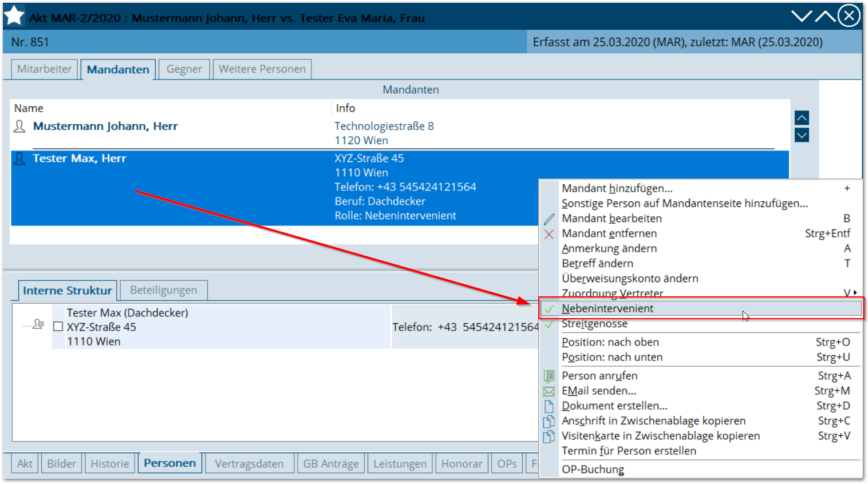This screenshot has height=484, width=868.
Task: Select Position: nach unten
Action: (x=701, y=357)
